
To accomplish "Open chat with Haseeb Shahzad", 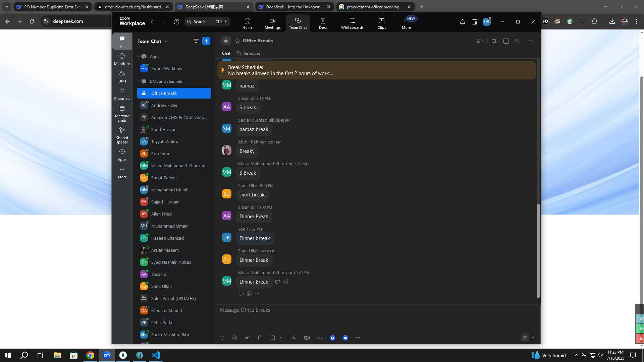I will point(174,238).
